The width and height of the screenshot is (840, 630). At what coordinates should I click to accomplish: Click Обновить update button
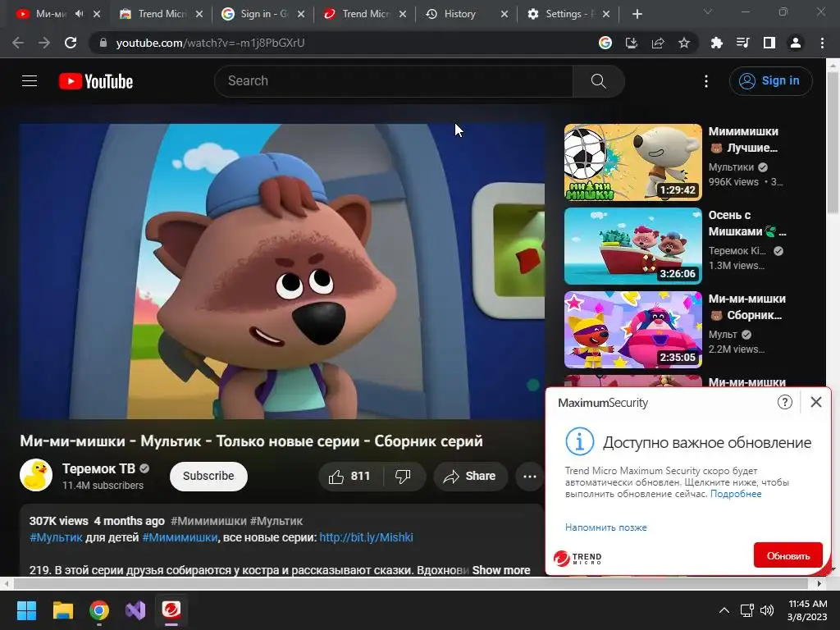[x=788, y=555]
